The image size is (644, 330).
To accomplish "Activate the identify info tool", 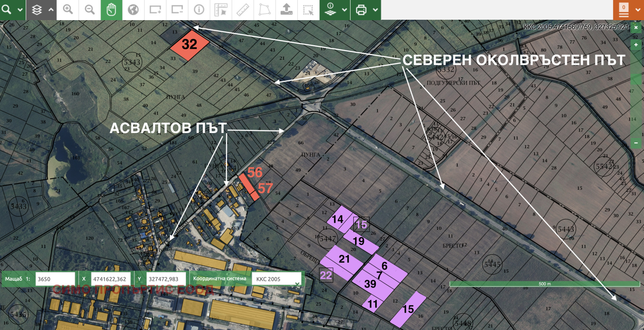I will [x=199, y=10].
